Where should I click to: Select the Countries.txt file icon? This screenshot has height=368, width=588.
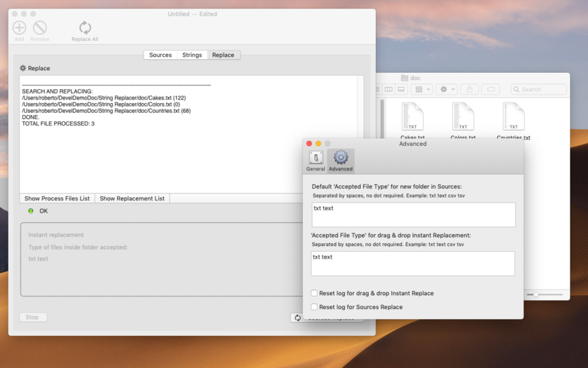click(x=513, y=118)
